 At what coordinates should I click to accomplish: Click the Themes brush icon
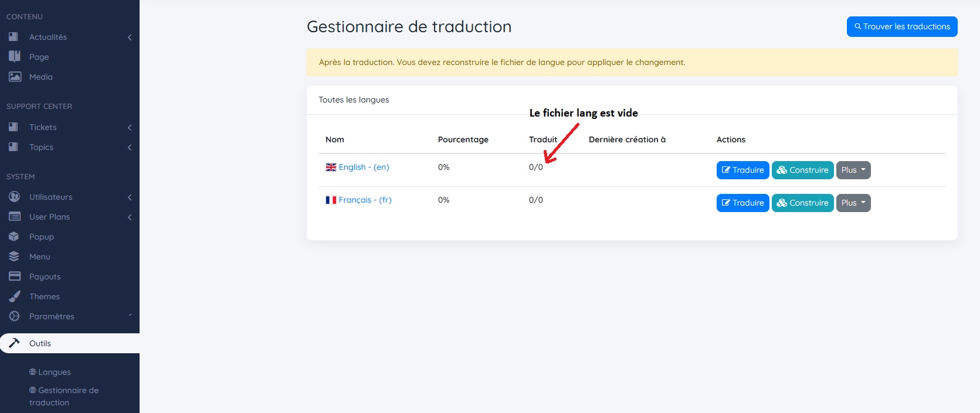15,296
